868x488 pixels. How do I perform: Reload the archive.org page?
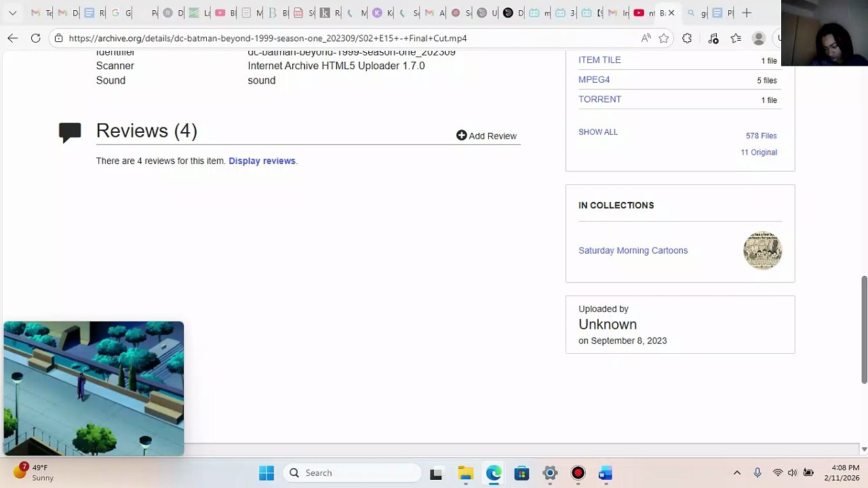pos(36,39)
